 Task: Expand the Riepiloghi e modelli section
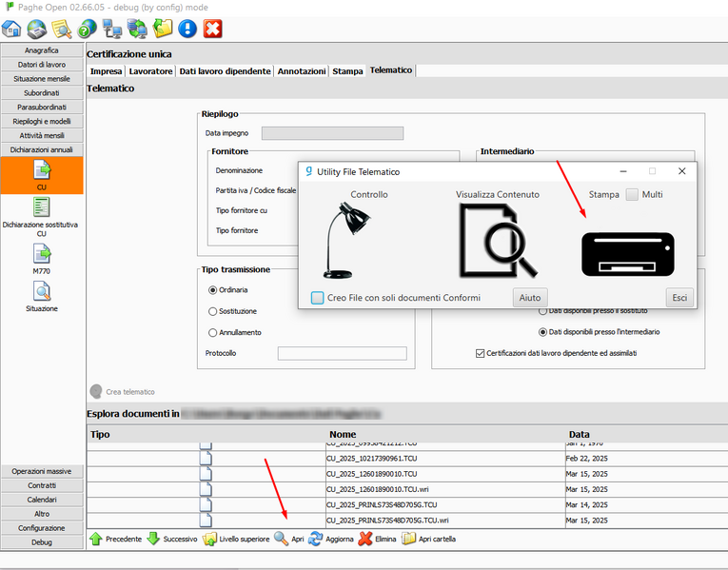[x=42, y=121]
